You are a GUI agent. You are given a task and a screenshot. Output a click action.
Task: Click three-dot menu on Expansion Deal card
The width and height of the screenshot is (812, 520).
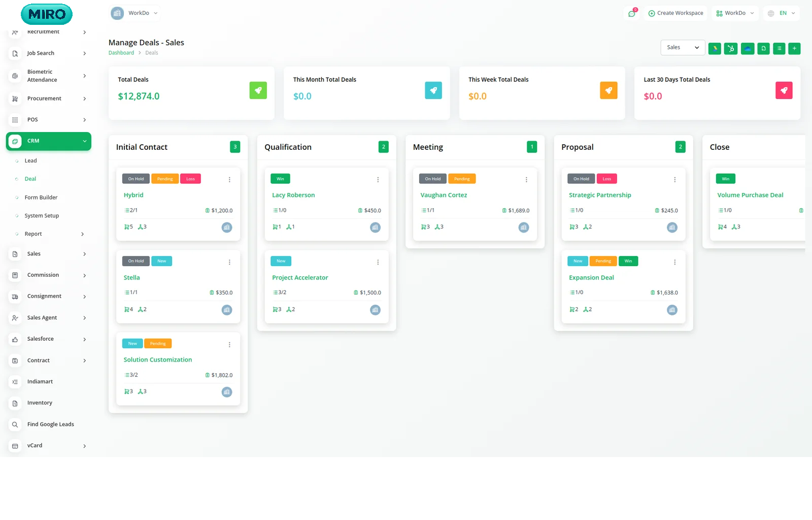pyautogui.click(x=674, y=262)
